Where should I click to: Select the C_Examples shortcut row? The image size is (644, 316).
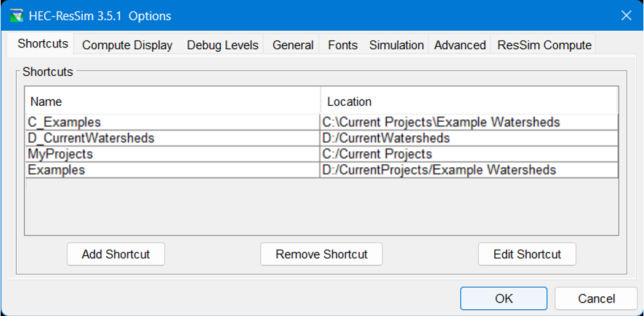pyautogui.click(x=172, y=122)
